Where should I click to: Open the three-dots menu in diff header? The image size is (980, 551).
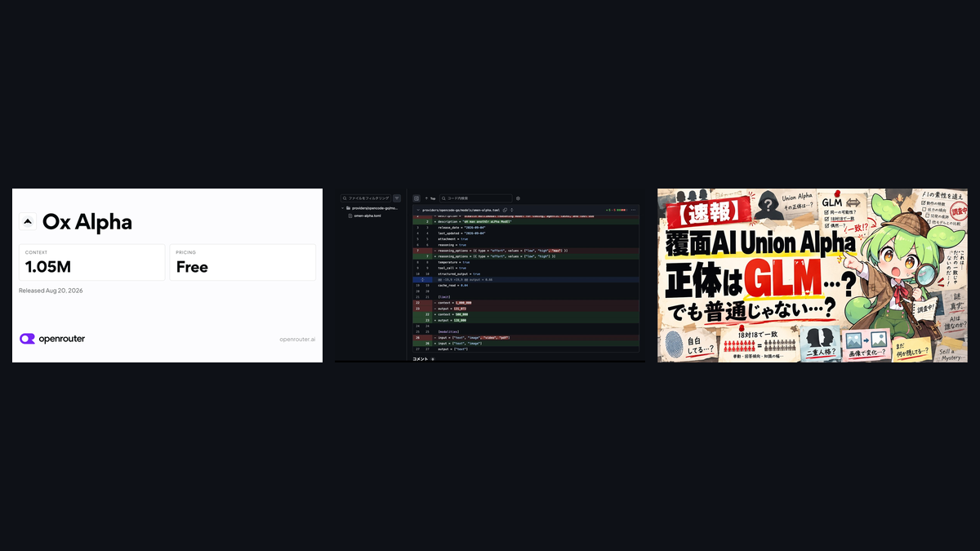pyautogui.click(x=633, y=210)
